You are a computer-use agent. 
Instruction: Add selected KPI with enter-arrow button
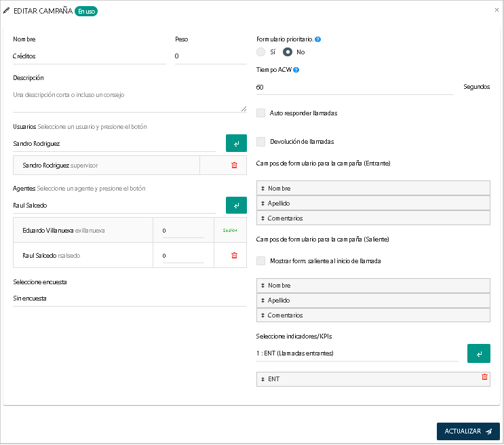click(478, 353)
